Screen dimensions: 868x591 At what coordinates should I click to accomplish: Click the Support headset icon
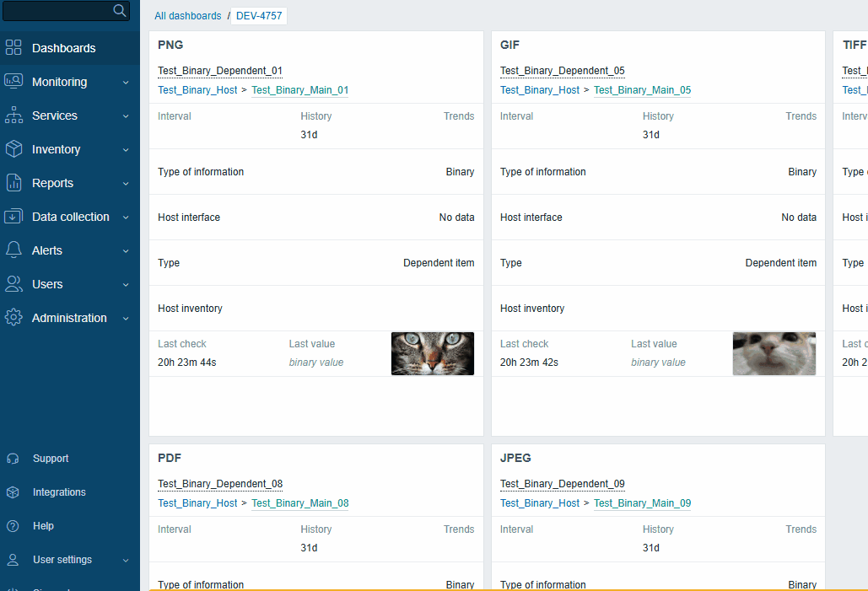[x=13, y=459]
